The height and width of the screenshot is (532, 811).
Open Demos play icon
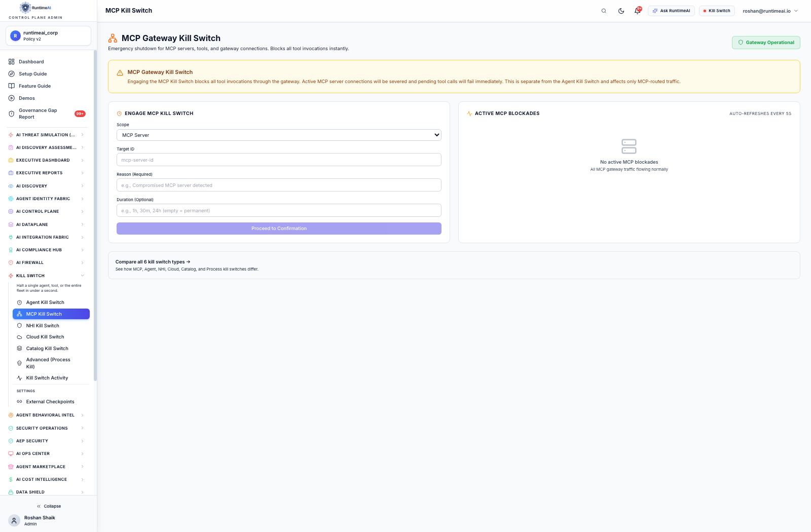11,98
